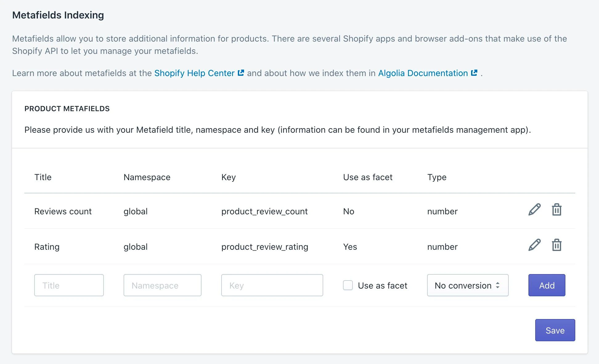Click the Namespace input field
Screen dimensions: 599x364
click(162, 285)
